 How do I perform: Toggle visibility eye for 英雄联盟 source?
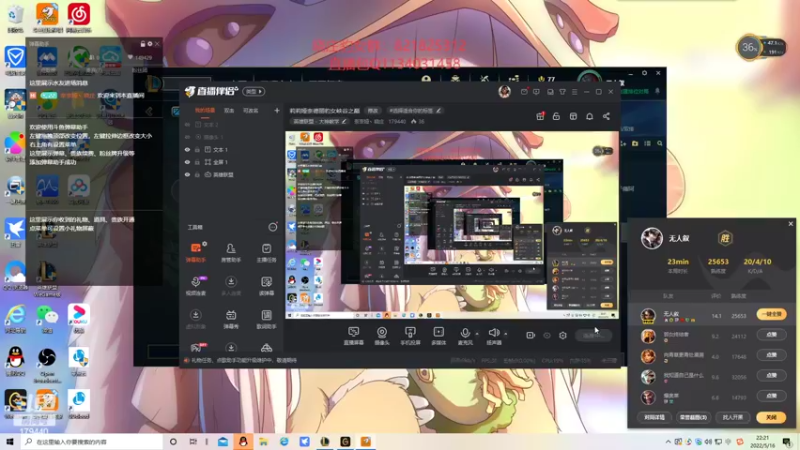point(187,174)
